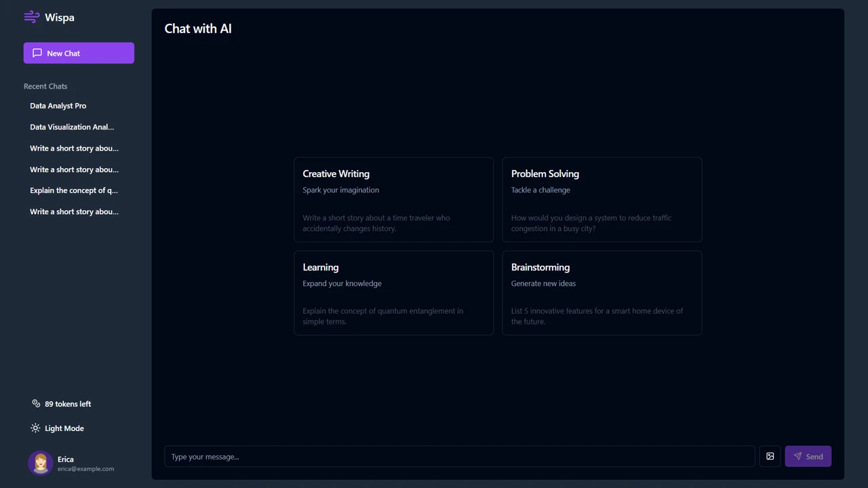Focus the Type your message input field

(460, 456)
